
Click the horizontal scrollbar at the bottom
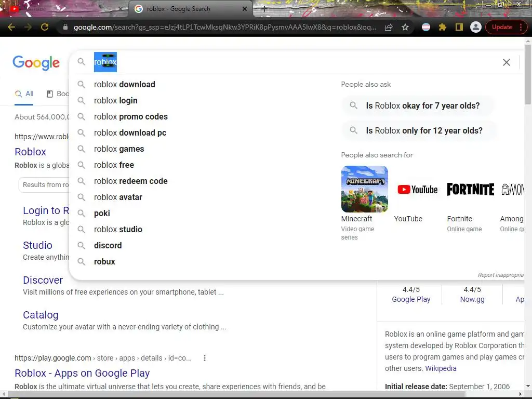[x=236, y=394]
